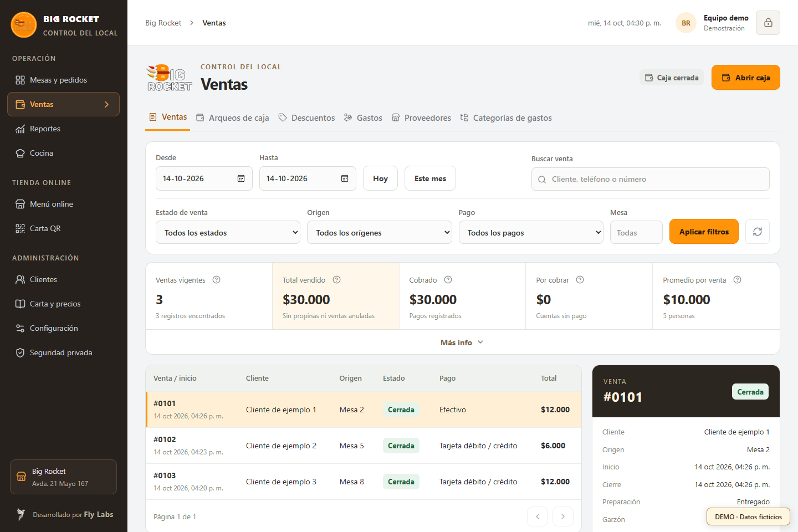Open Clientes in the sidebar

click(63, 279)
